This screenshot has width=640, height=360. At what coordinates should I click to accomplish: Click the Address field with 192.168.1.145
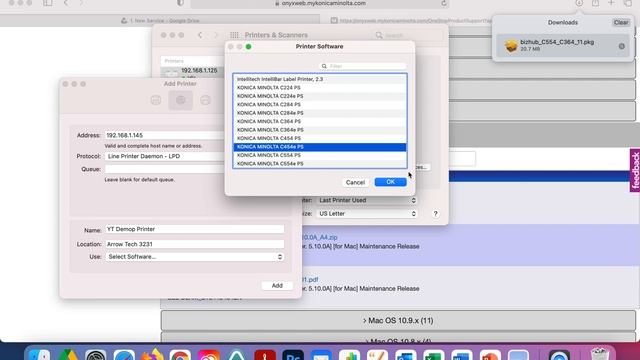(164, 135)
